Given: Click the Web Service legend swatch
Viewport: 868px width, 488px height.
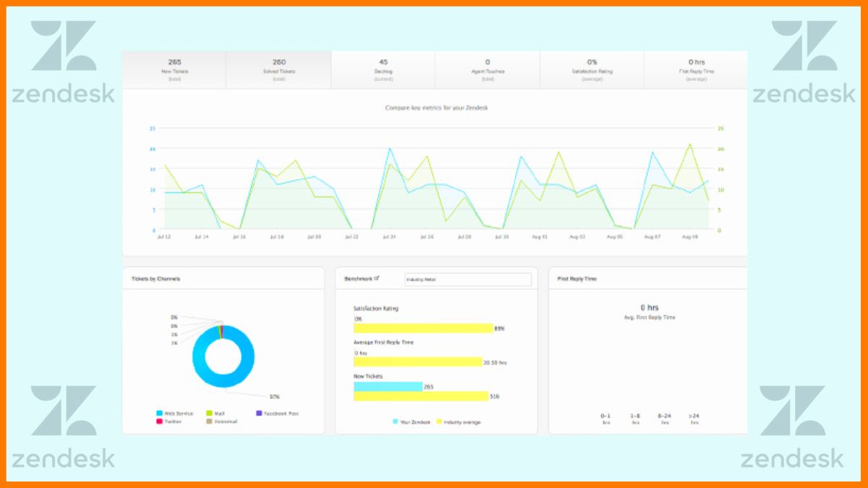Looking at the screenshot, I should click(x=159, y=414).
